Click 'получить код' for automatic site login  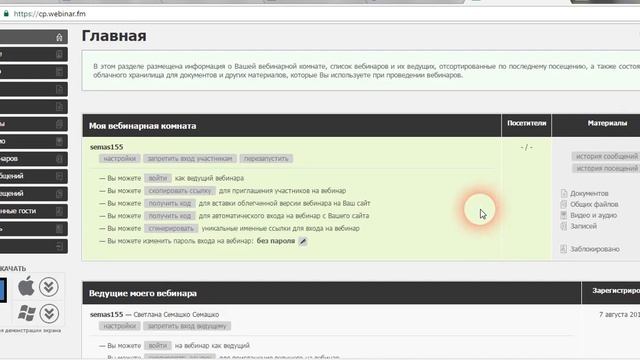[170, 216]
